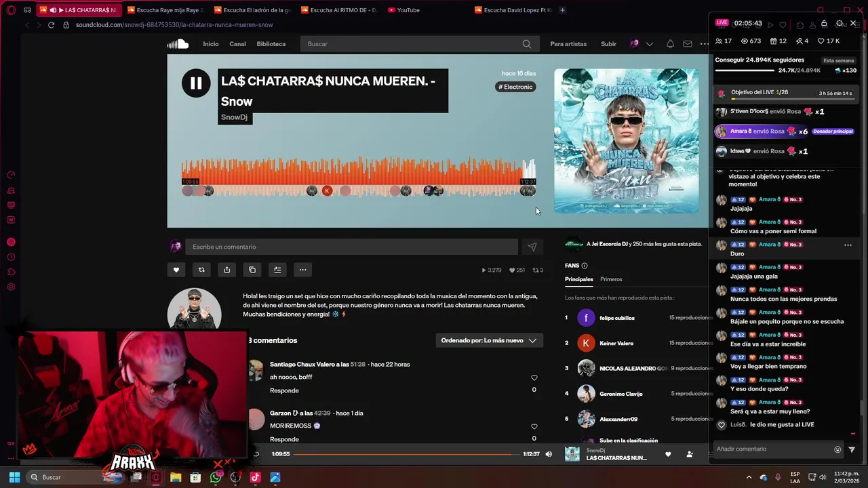Copy the track link
The image size is (868, 488).
click(252, 270)
